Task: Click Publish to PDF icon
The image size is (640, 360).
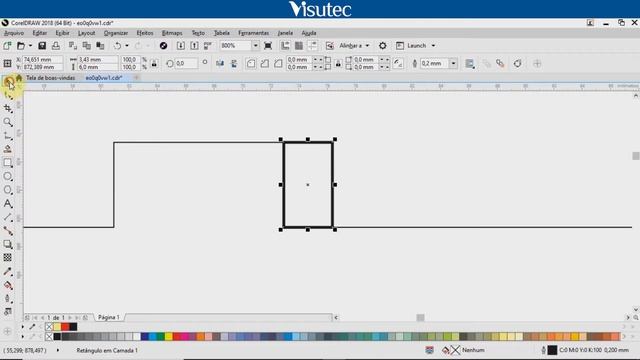Action: [208, 46]
